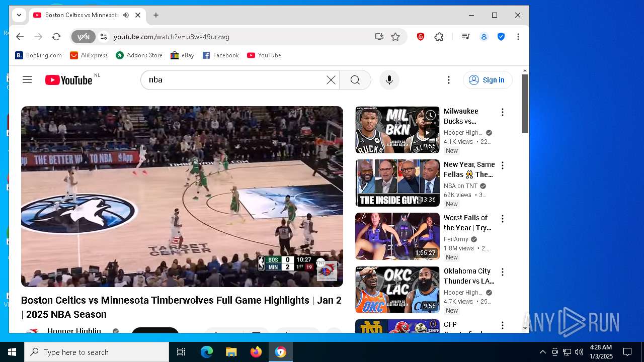View site information icon
The height and width of the screenshot is (362, 644).
click(104, 37)
